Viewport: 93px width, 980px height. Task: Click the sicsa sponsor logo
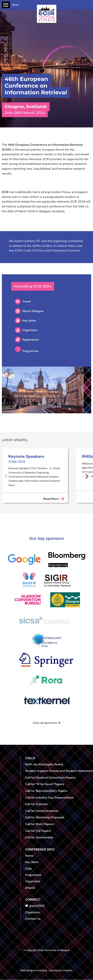[44, 621]
